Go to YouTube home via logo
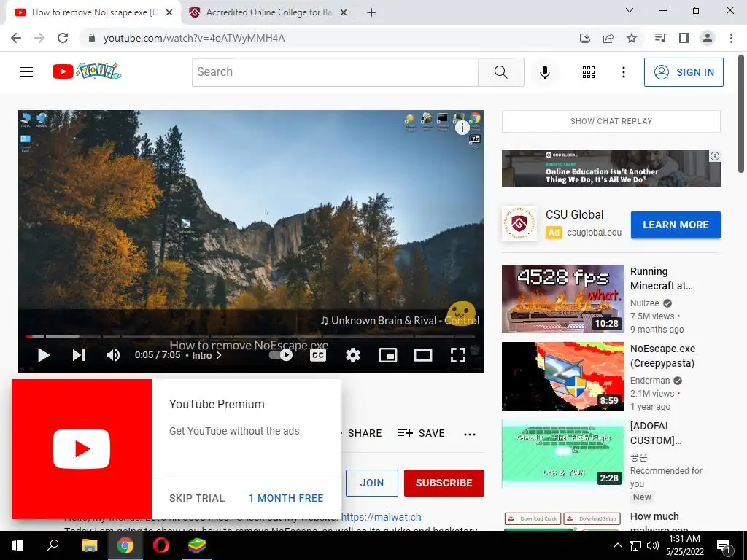747x560 pixels. tap(87, 71)
